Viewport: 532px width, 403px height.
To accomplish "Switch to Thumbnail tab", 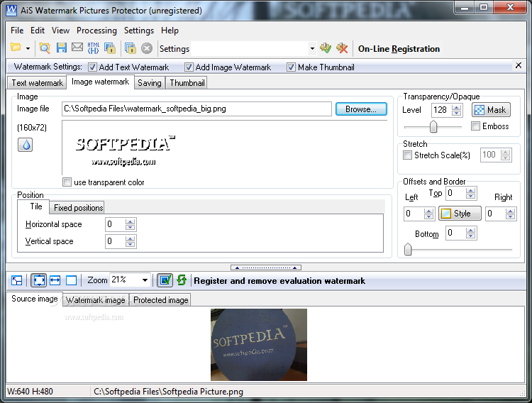I will coord(187,83).
